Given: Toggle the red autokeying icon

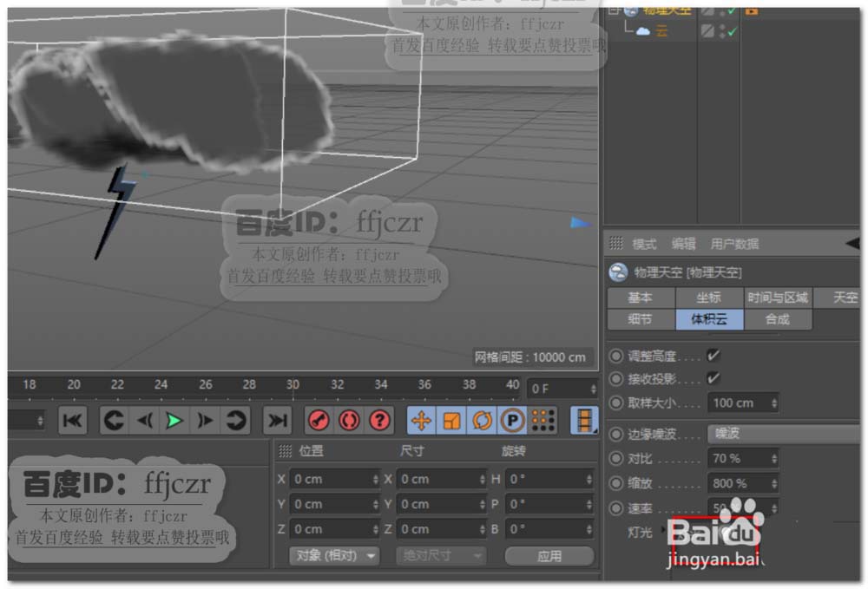Looking at the screenshot, I should [x=349, y=421].
